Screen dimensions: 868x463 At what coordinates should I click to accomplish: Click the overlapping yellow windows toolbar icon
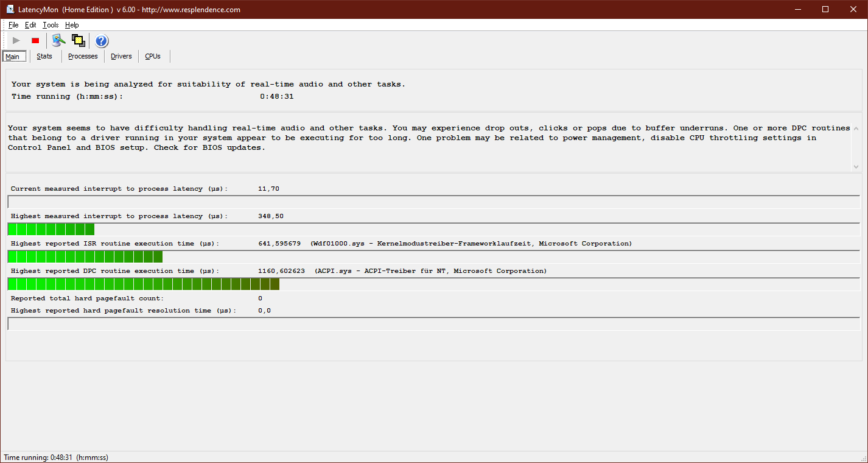(78, 41)
